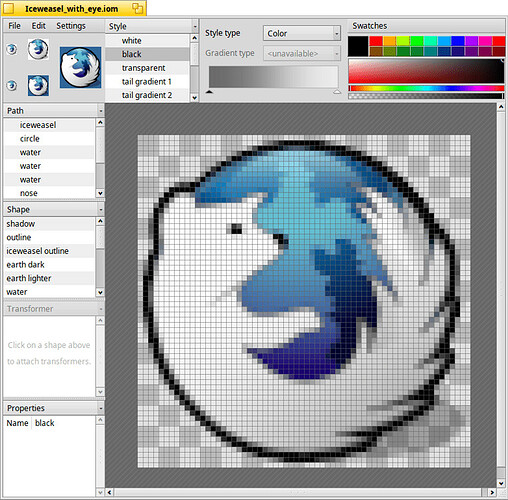Open the Edit menu
508x500 pixels.
(x=39, y=26)
